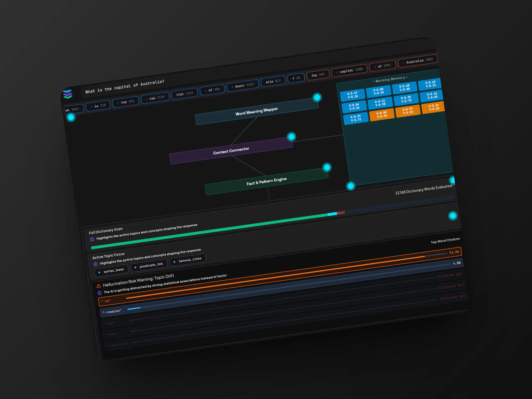Click the '32768 Dictionary Words Evaluated' label
The image size is (532, 399).
coord(424,190)
